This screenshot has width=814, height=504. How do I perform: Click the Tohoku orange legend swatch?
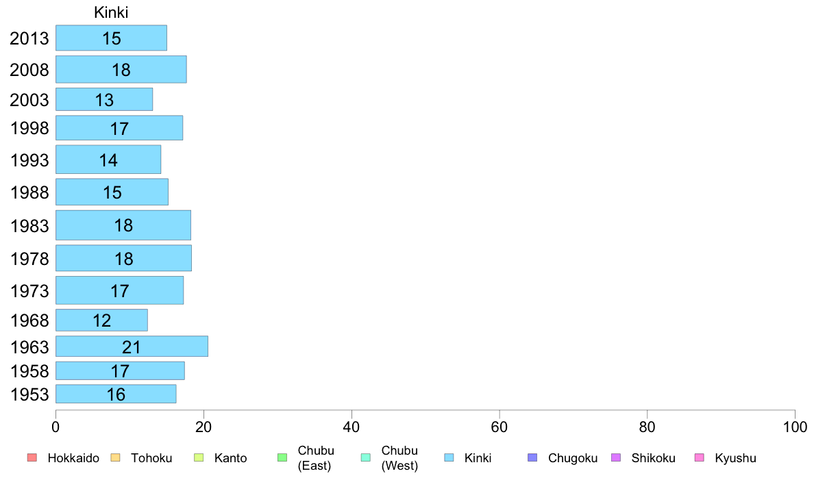click(x=115, y=457)
